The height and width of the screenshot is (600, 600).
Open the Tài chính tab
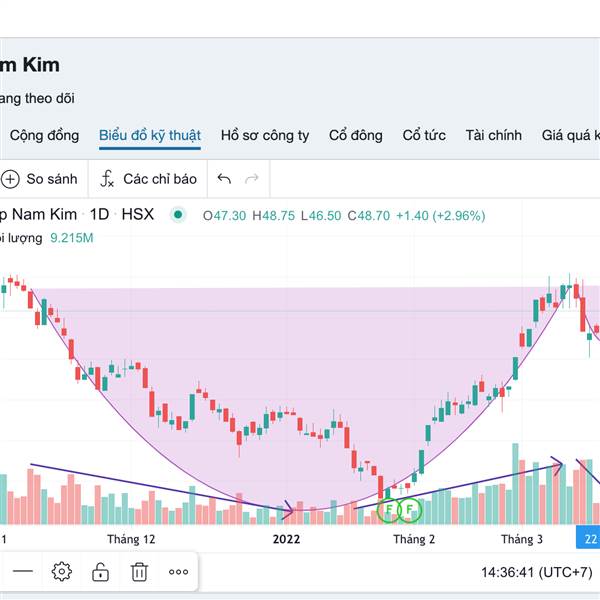(494, 135)
